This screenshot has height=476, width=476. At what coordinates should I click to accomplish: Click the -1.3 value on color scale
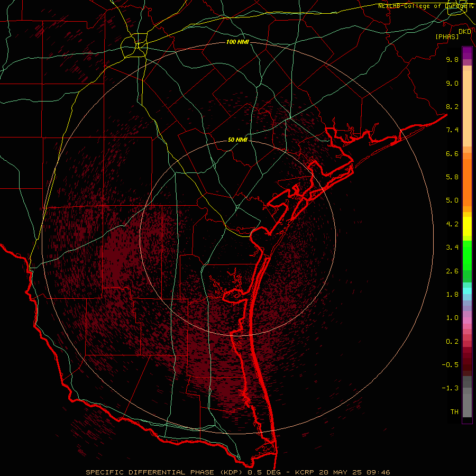tap(450, 388)
